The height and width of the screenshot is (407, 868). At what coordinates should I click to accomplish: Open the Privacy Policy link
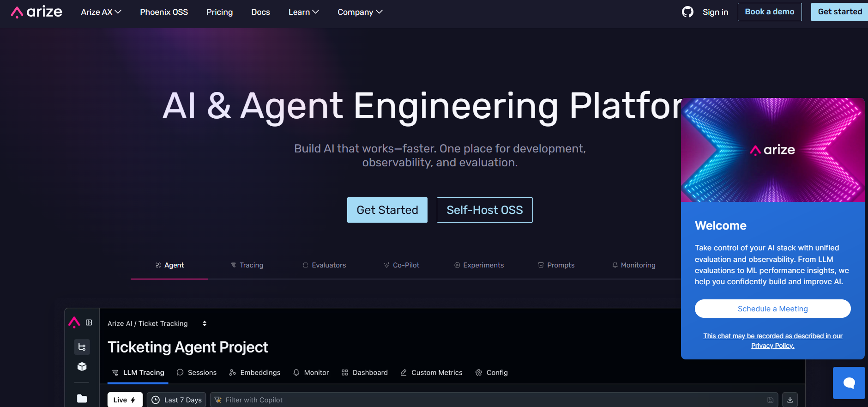pyautogui.click(x=773, y=341)
